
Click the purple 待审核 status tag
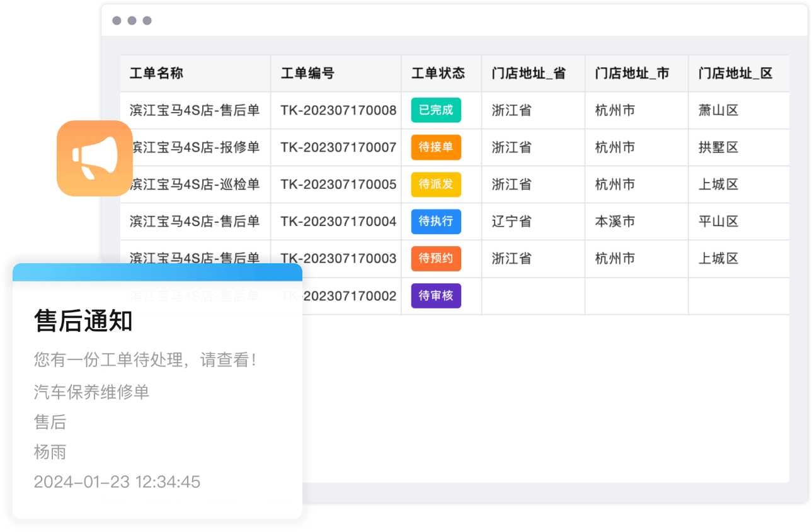click(x=436, y=296)
